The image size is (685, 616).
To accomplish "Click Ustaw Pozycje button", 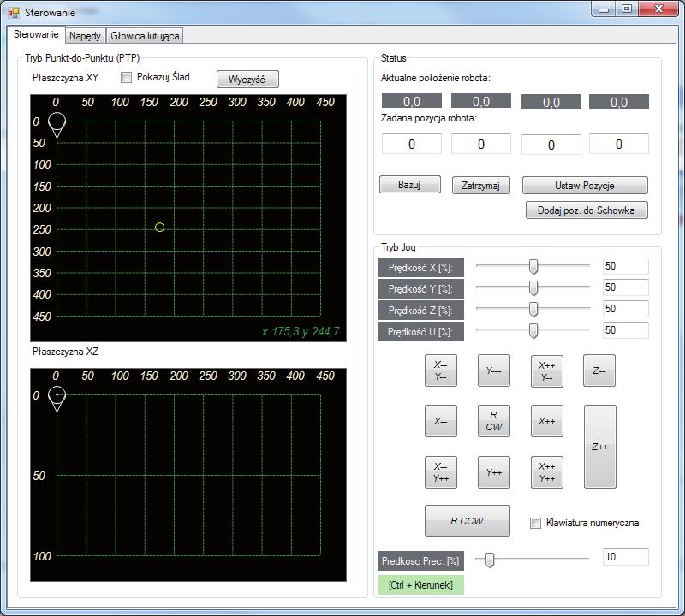I will tap(585, 185).
